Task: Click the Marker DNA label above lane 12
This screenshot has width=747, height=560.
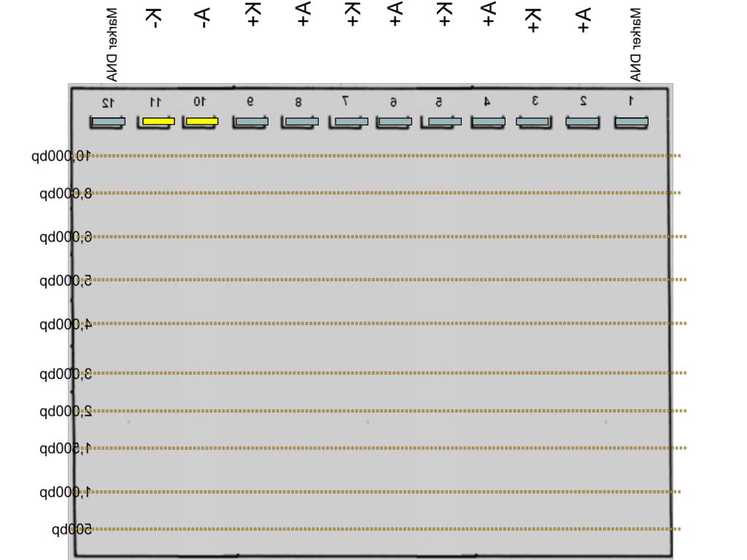Action: [x=112, y=44]
